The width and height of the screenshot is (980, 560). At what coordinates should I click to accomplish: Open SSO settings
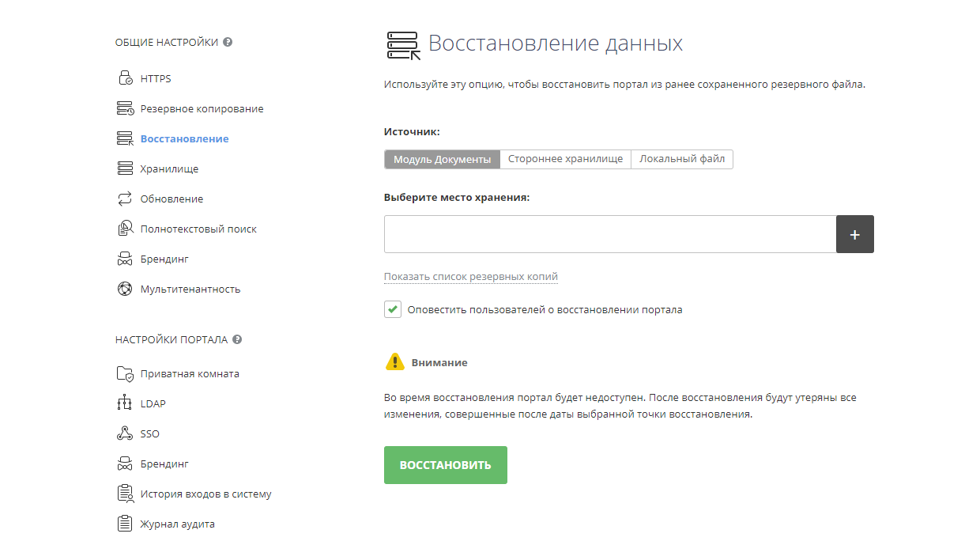(150, 433)
